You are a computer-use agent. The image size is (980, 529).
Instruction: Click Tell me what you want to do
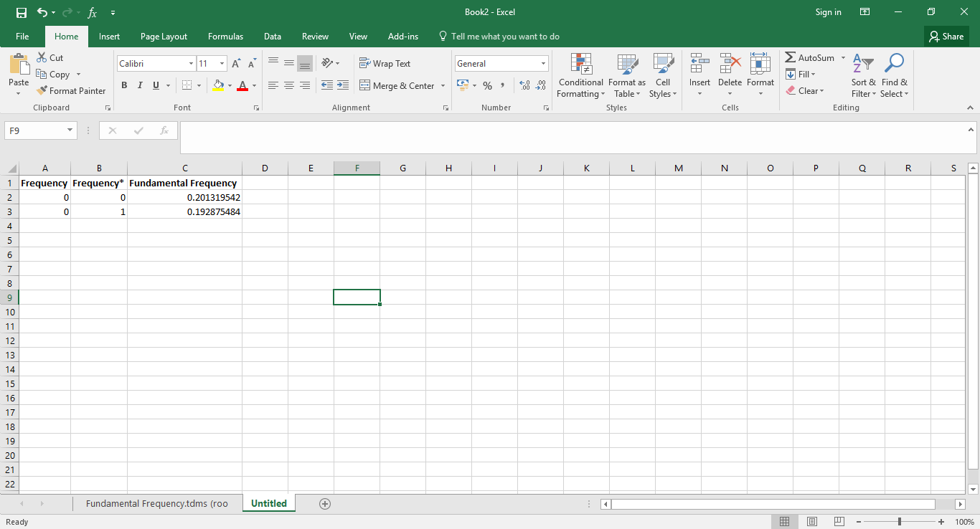(499, 37)
